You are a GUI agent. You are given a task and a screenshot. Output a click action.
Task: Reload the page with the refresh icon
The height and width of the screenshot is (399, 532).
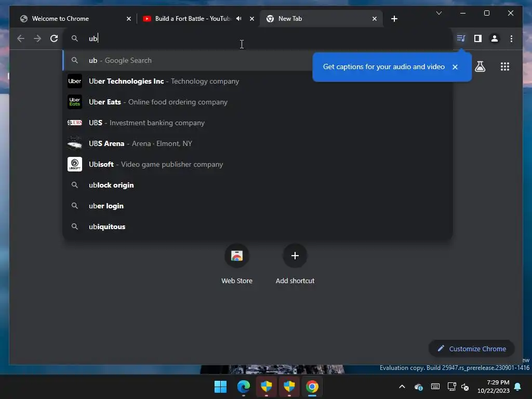[x=54, y=38]
